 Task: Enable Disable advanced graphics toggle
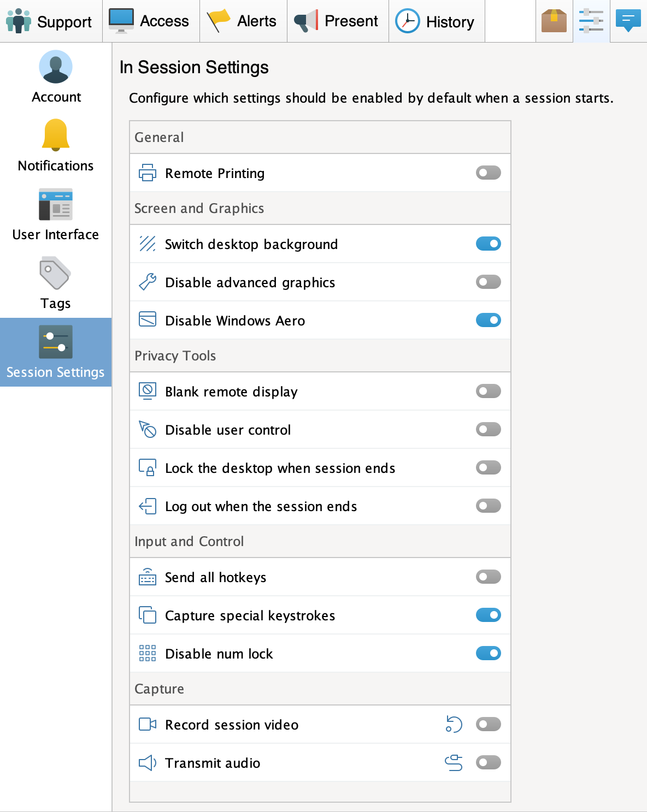(x=489, y=282)
